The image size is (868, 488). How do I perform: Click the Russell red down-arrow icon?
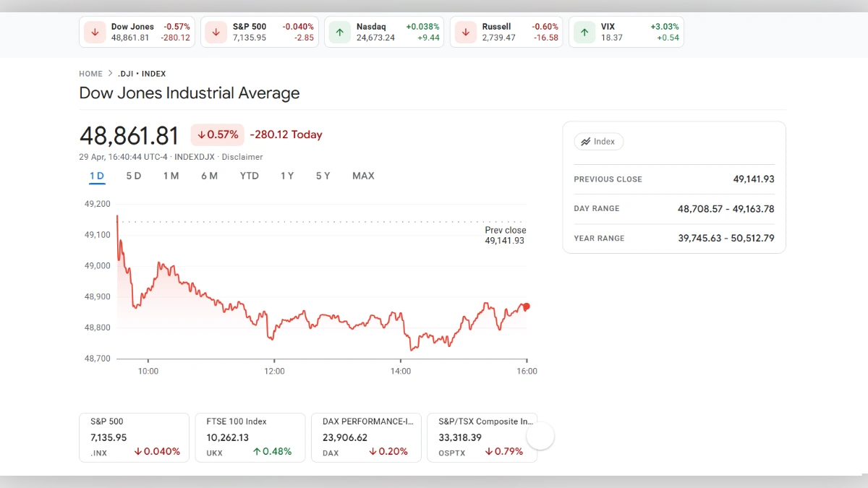pos(466,32)
